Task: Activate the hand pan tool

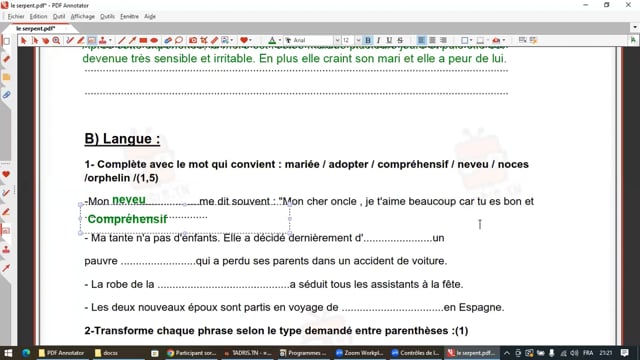Action: pyautogui.click(x=45, y=40)
